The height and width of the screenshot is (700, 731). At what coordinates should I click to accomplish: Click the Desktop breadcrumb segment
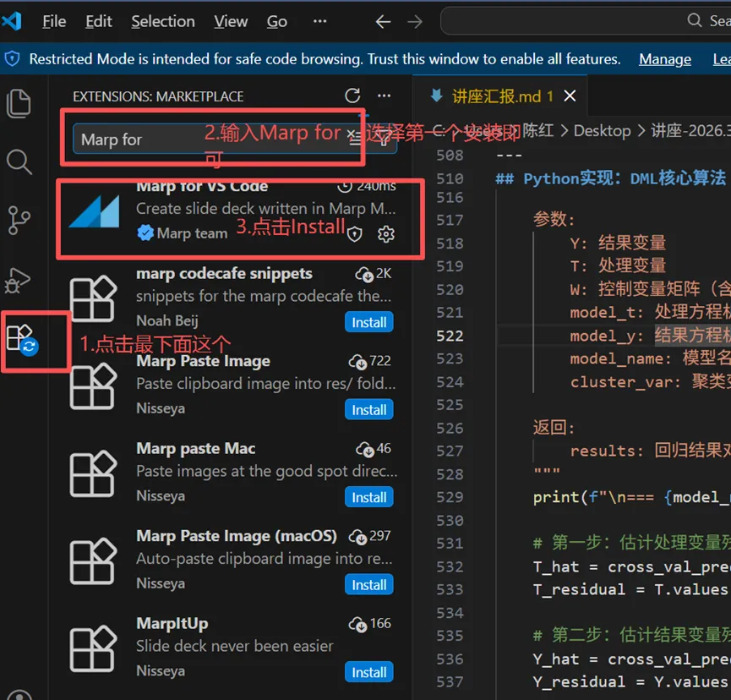[x=603, y=130]
